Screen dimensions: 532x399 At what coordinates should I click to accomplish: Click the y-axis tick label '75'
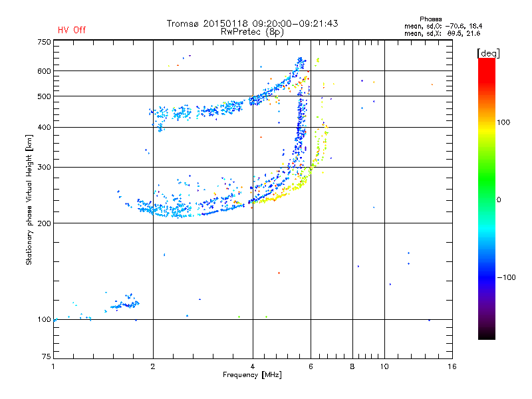pos(47,356)
